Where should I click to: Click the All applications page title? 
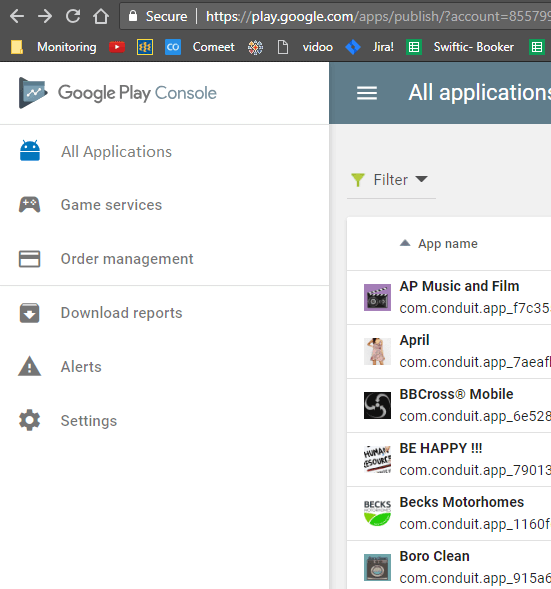pyautogui.click(x=480, y=93)
